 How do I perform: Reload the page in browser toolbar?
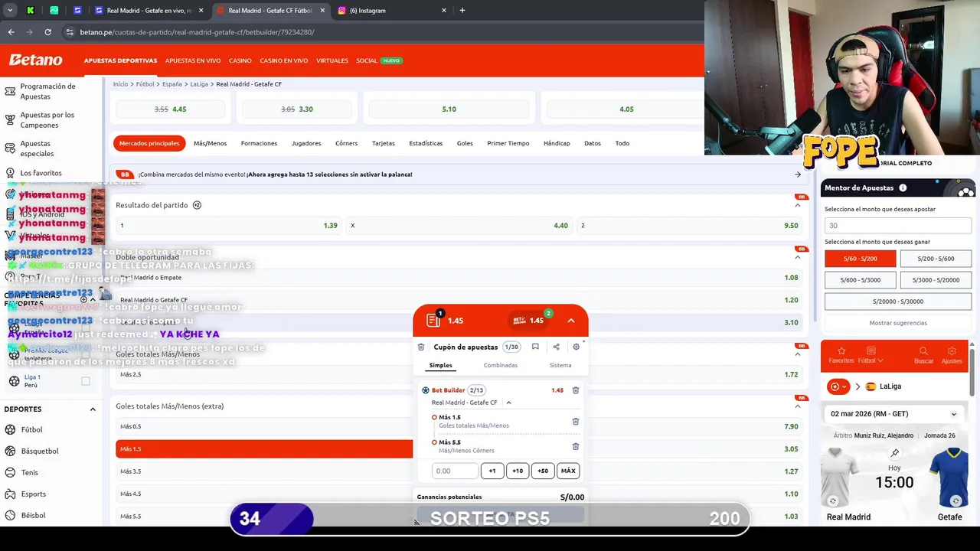coord(47,32)
